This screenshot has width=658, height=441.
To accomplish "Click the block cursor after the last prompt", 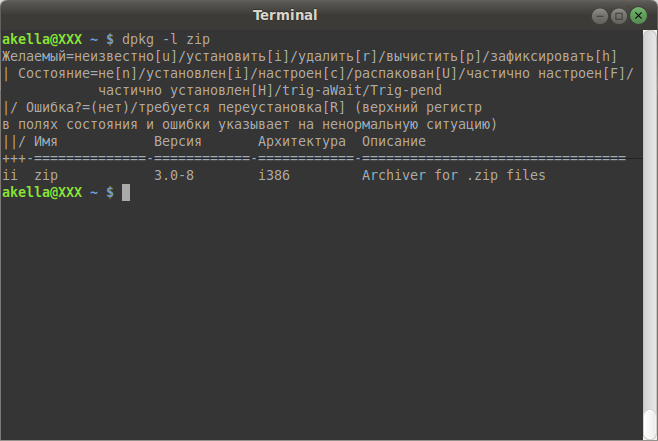I will (x=126, y=193).
